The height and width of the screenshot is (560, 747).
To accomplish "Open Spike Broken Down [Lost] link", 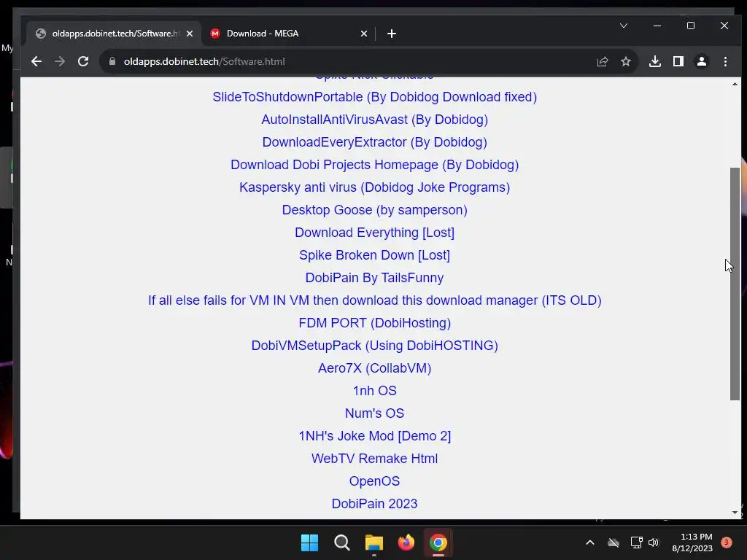I will (x=374, y=255).
